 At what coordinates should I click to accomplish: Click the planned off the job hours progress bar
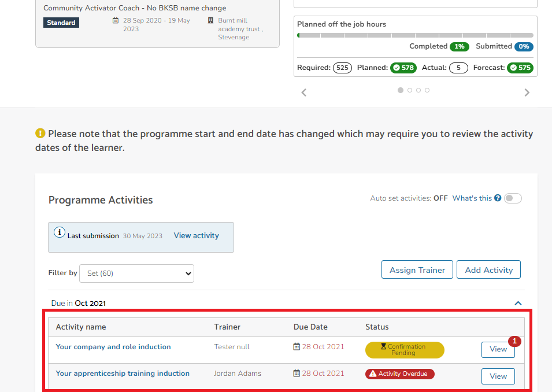[415, 35]
